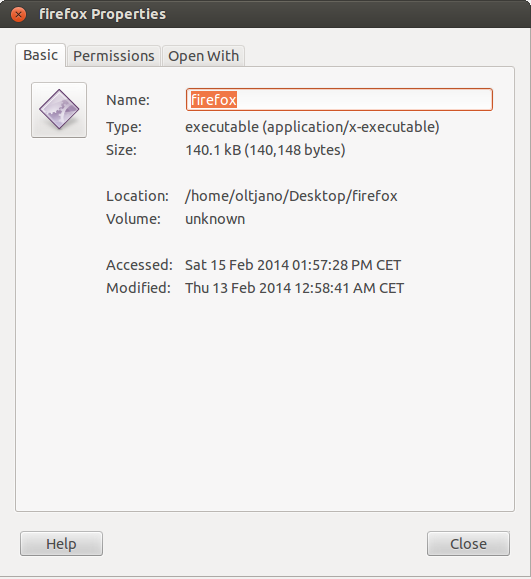Switch to the Open With tab
The width and height of the screenshot is (531, 579).
[x=203, y=56]
